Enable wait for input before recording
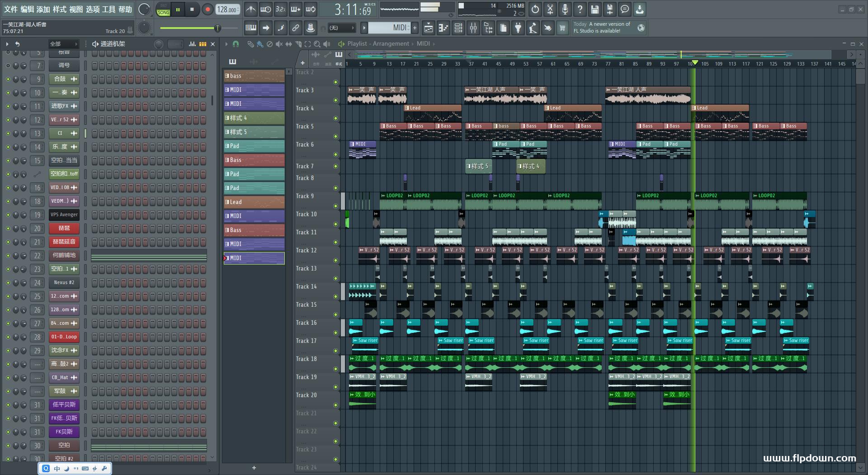This screenshot has height=475, width=868. click(266, 9)
